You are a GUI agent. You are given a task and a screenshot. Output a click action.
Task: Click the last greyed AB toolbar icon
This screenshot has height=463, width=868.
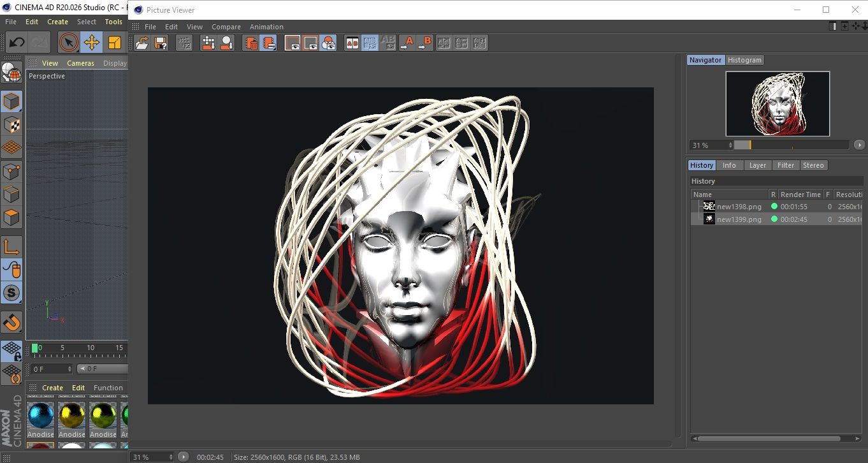480,43
